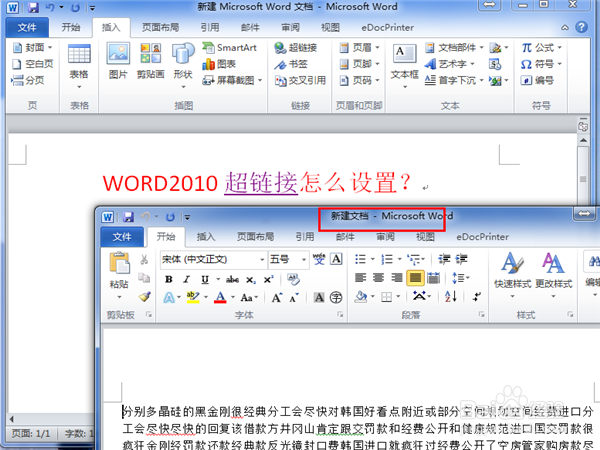Insert a Page Break (分页)
The width and height of the screenshot is (600, 450).
(28, 80)
